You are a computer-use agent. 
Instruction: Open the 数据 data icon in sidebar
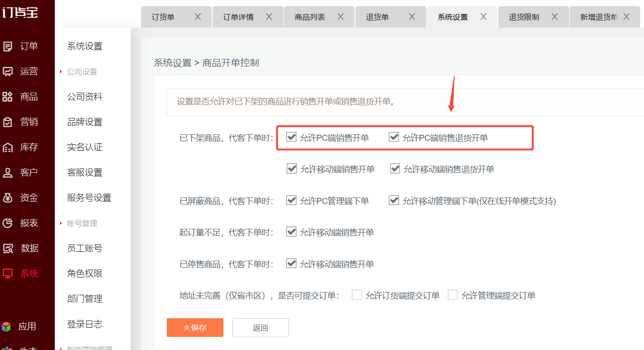(x=7, y=248)
